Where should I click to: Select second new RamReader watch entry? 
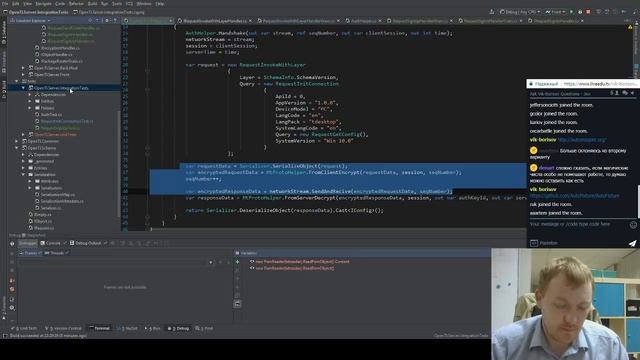(x=295, y=268)
